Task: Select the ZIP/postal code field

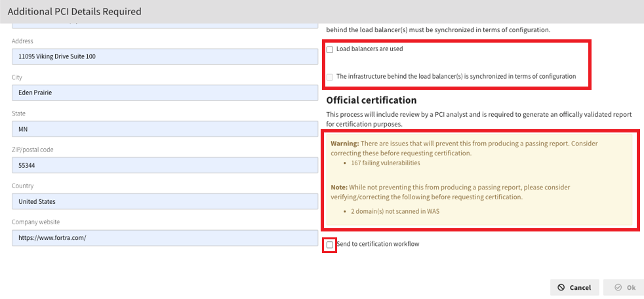Action: (162, 166)
